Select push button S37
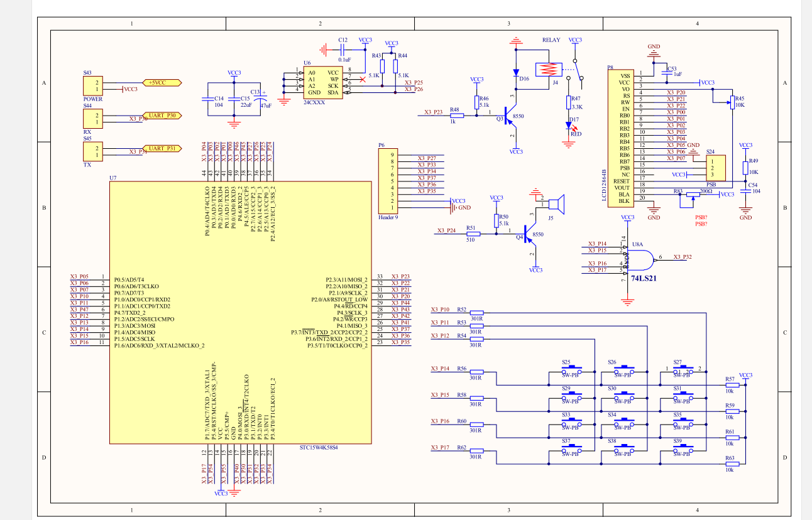 [571, 448]
